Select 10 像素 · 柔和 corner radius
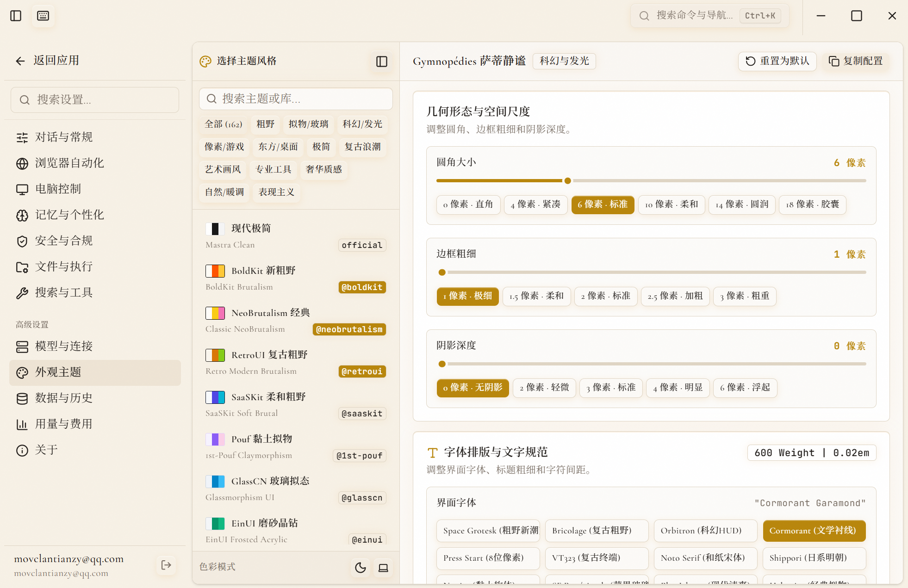 pyautogui.click(x=672, y=204)
